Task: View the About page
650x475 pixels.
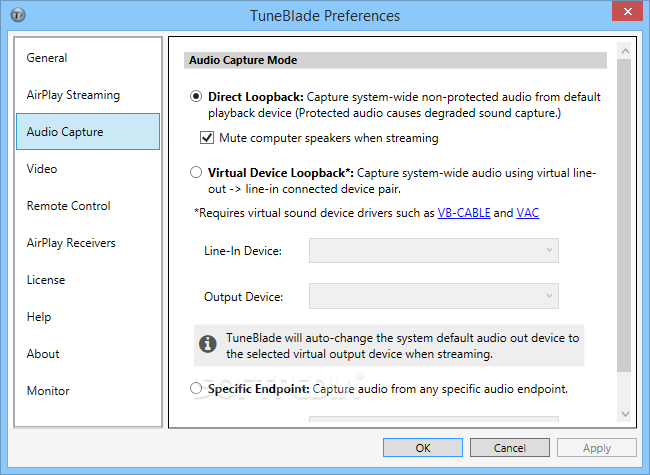Action: pyautogui.click(x=88, y=354)
